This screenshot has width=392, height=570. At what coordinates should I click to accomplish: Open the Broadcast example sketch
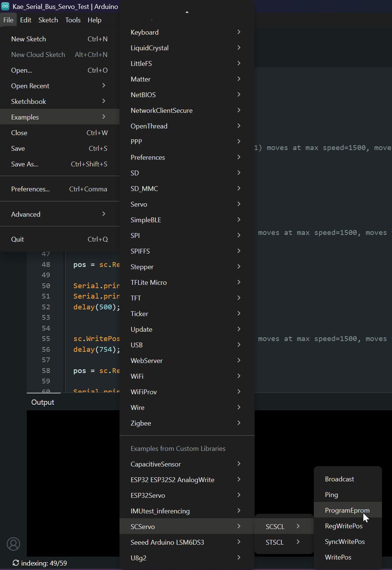[x=348, y=479]
